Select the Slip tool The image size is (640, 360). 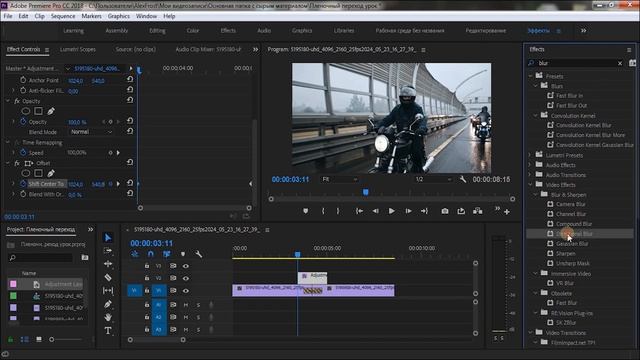(x=108, y=291)
